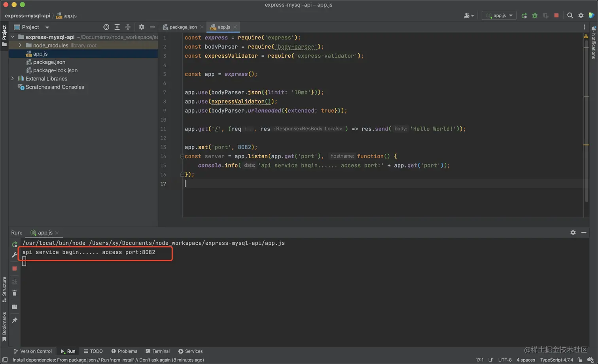This screenshot has height=364, width=598.
Task: Open IDE settings gear in top toolbar
Action: [x=581, y=15]
